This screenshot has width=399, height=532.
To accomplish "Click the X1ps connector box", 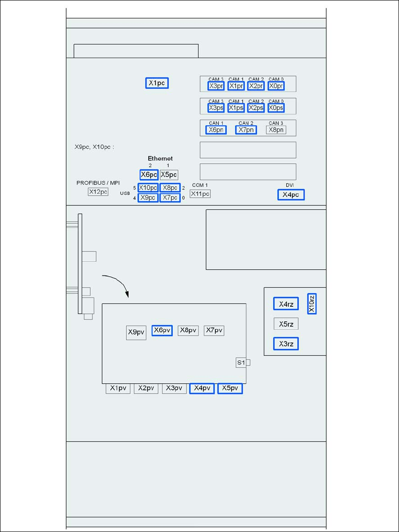I will (x=236, y=108).
